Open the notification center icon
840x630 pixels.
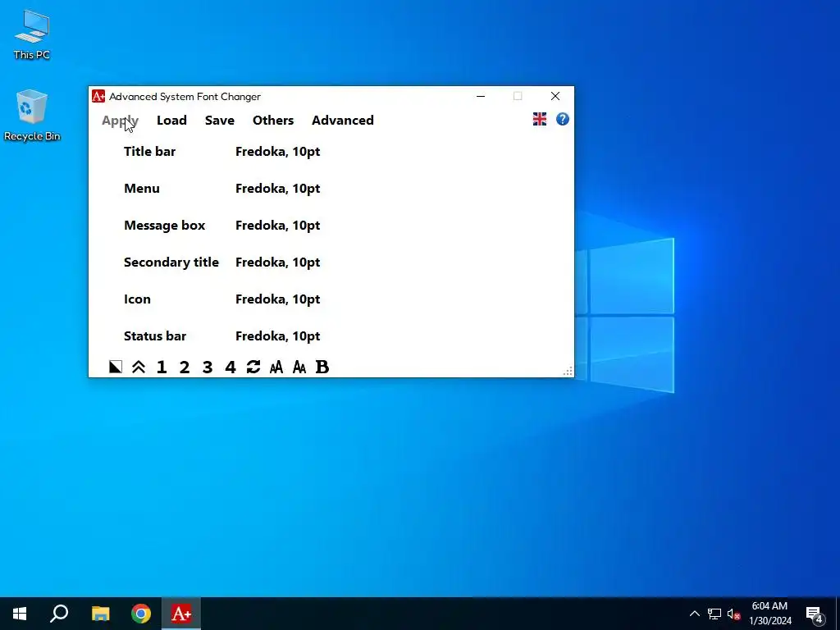coord(815,614)
